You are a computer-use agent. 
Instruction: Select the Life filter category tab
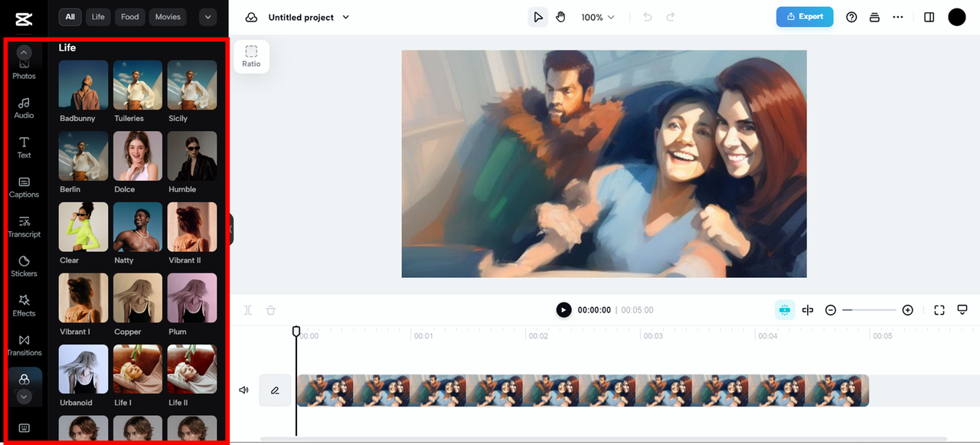click(x=98, y=17)
